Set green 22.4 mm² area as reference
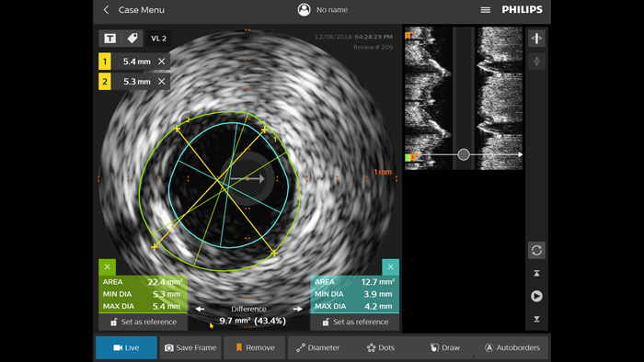Image resolution: width=644 pixels, height=362 pixels. point(143,322)
